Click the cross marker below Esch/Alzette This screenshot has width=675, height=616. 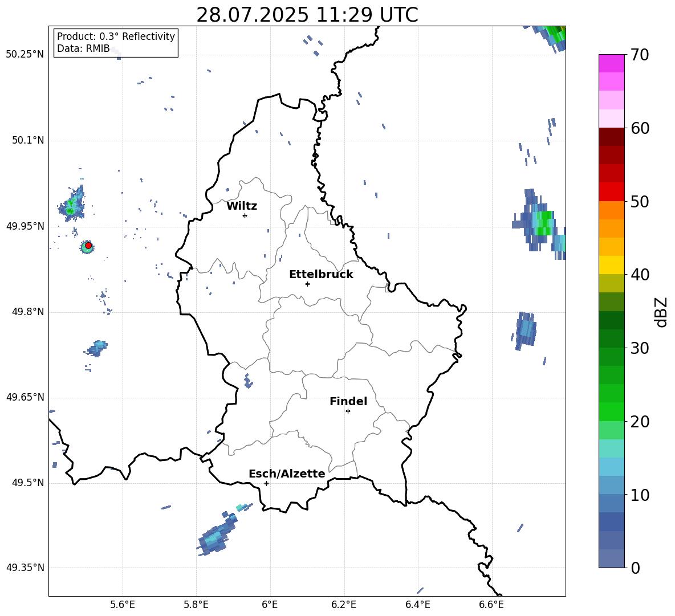(x=266, y=483)
